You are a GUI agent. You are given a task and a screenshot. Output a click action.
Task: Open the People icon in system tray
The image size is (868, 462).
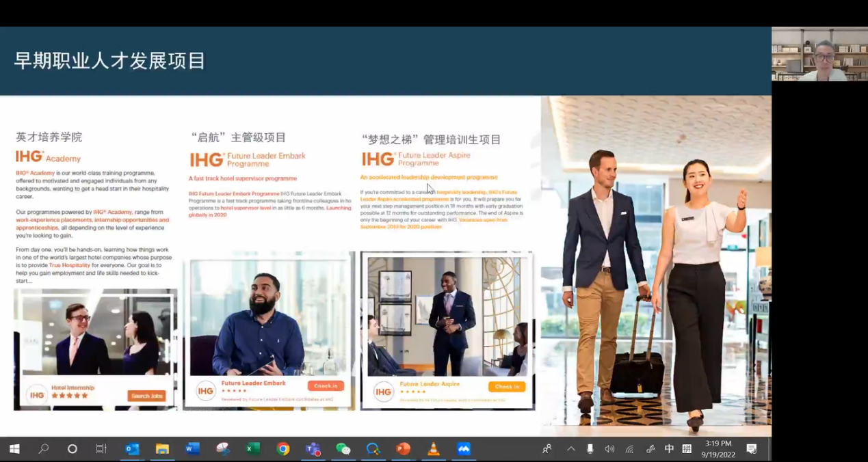(x=547, y=449)
